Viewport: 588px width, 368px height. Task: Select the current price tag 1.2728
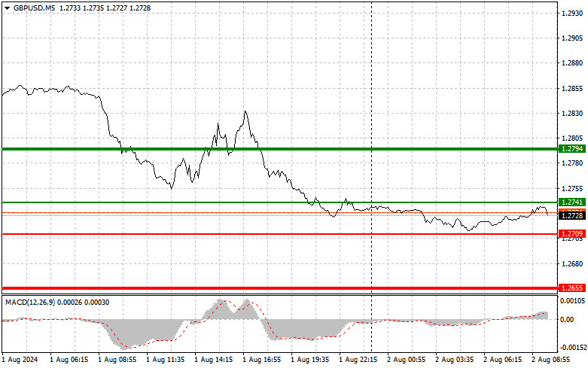pyautogui.click(x=572, y=215)
